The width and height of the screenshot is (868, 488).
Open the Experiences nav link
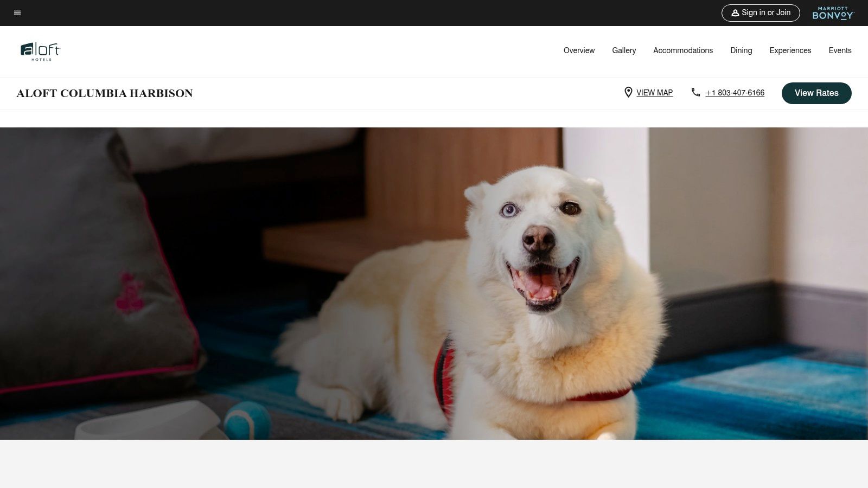(790, 50)
